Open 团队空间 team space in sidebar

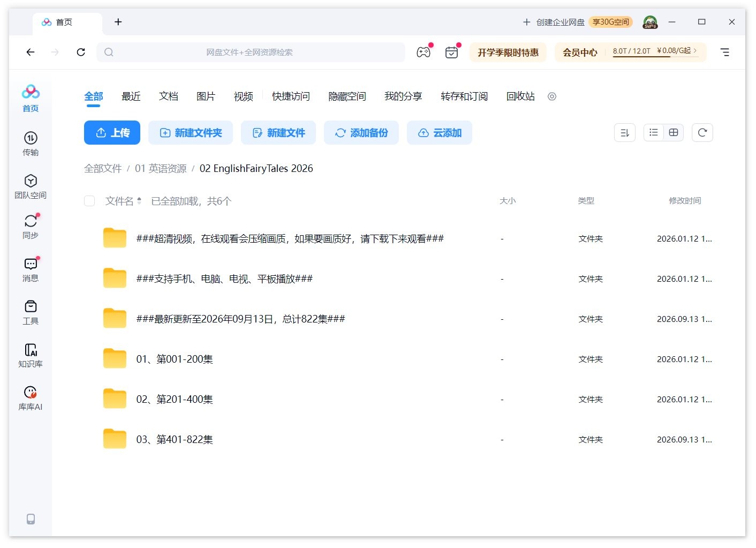(31, 186)
